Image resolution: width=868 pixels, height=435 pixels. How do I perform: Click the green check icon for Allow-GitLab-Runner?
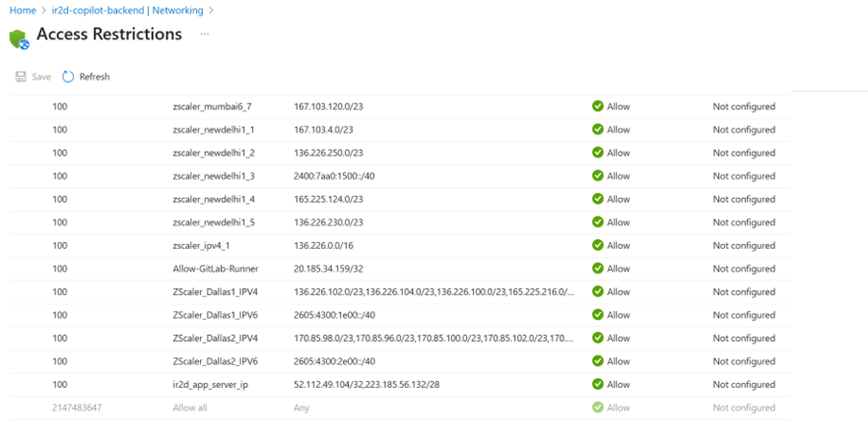point(597,269)
